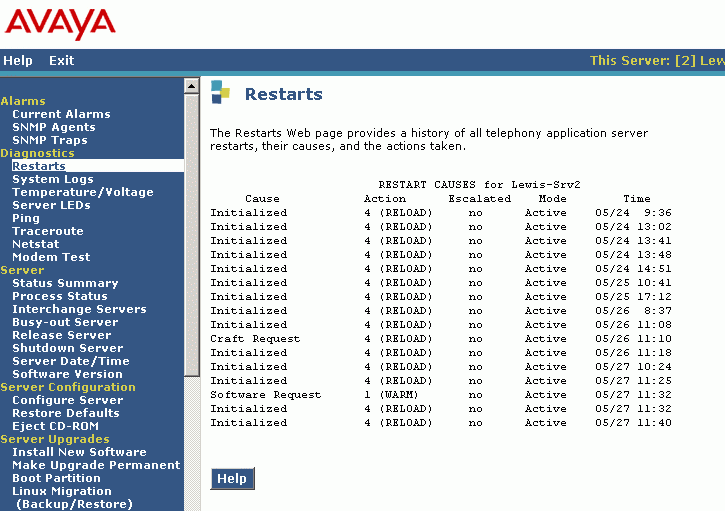This screenshot has width=725, height=511.
Task: Click 'RESTART CAUSES for Lewis-Srv2' title
Action: [x=479, y=185]
